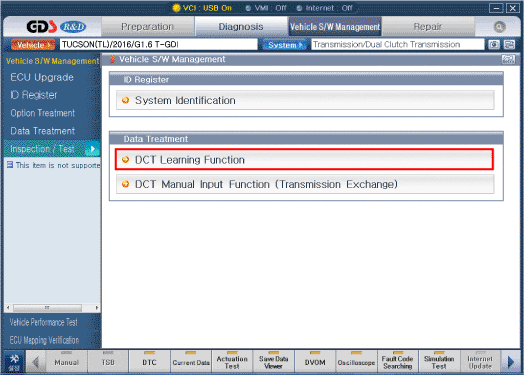Open Internet Update
Screen dimensions: 524x375
pyautogui.click(x=480, y=362)
